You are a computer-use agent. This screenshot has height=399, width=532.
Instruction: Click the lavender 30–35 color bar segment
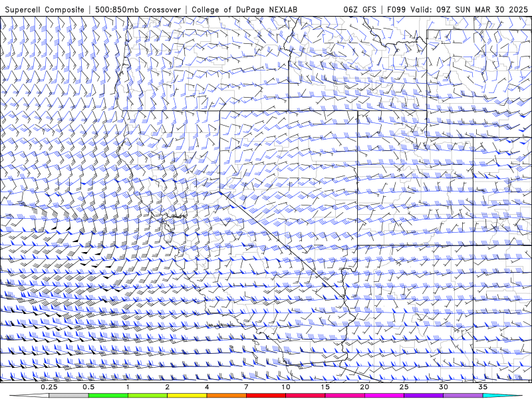click(x=463, y=396)
